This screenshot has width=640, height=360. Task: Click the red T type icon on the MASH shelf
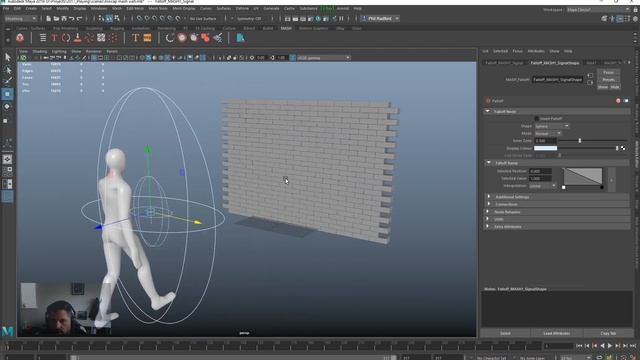[x=54, y=38]
